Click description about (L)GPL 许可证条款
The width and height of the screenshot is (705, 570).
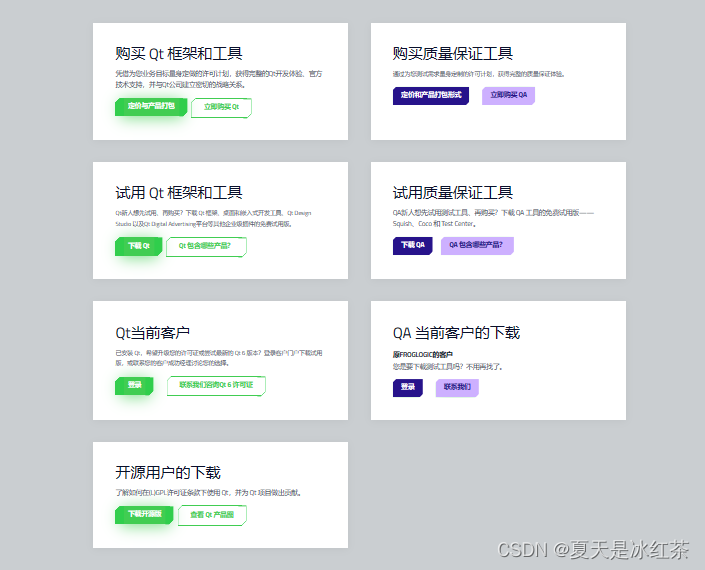coord(208,493)
